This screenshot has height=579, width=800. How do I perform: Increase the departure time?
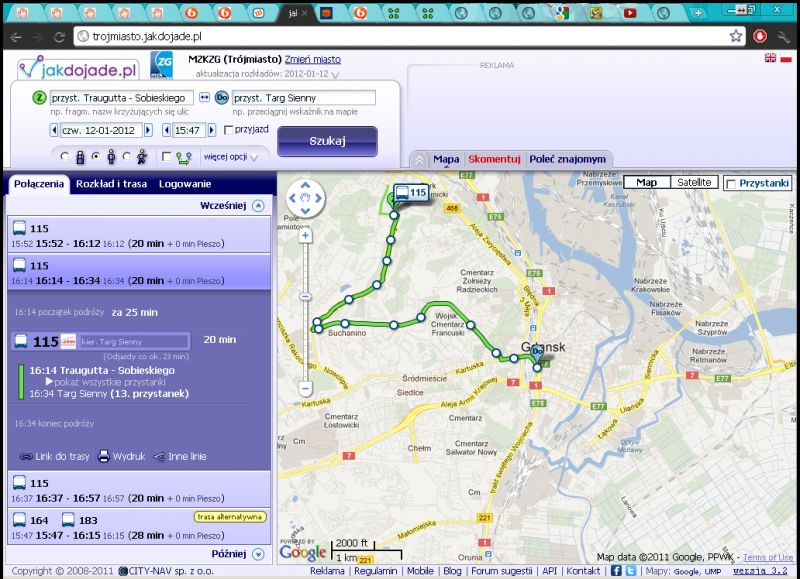tap(212, 130)
